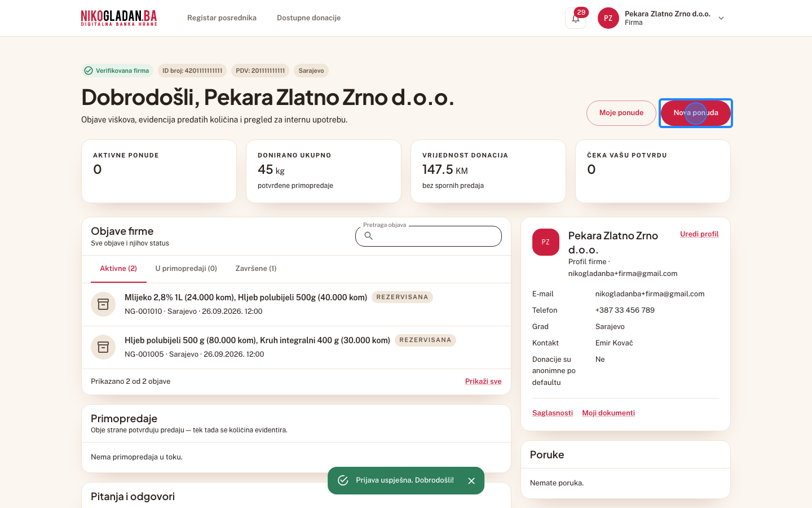Expand the account dropdown chevron

[721, 18]
